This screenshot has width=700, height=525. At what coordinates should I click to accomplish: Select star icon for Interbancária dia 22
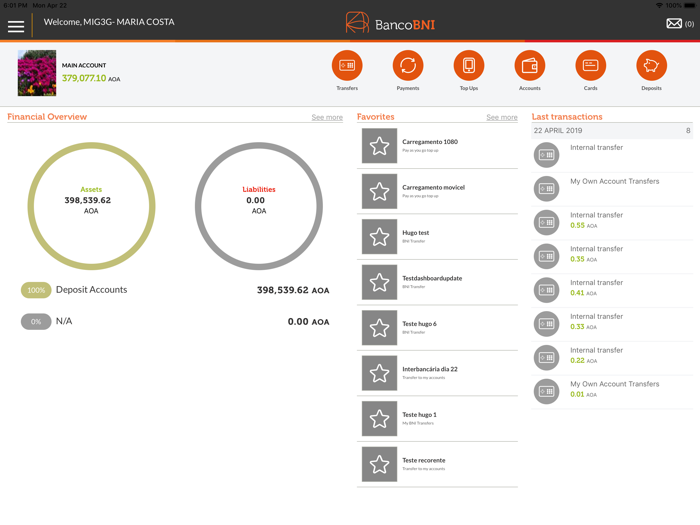379,374
